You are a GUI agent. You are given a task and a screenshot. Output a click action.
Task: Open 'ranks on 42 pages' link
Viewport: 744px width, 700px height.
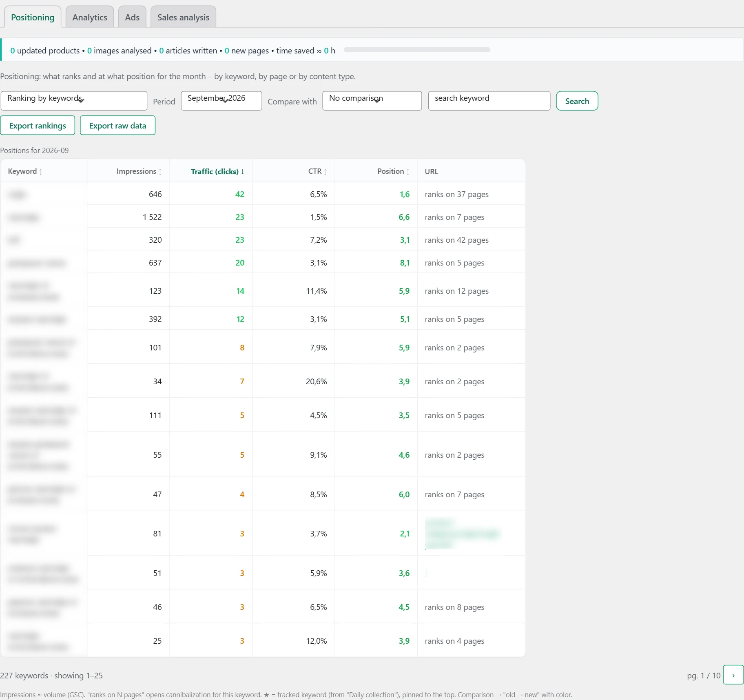click(x=456, y=240)
